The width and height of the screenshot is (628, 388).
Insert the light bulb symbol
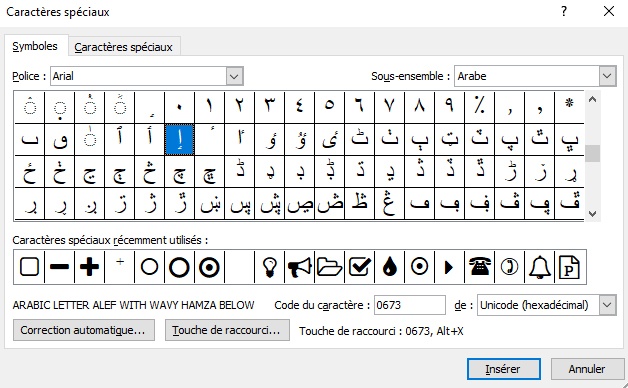270,267
